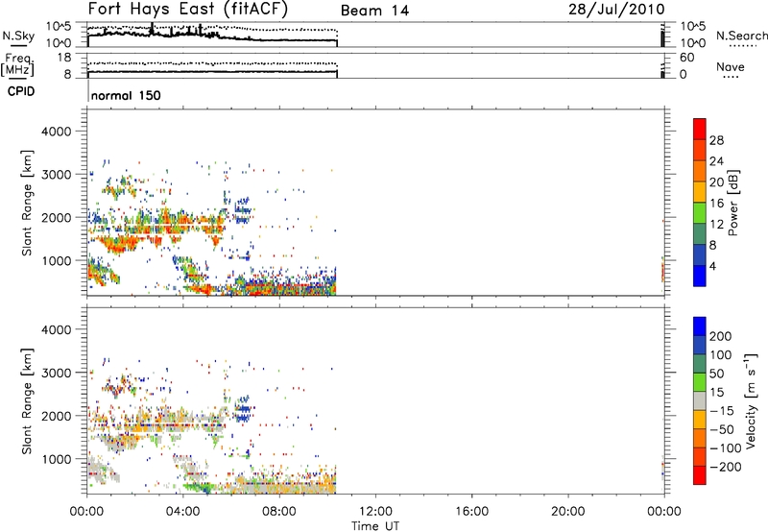The height and width of the screenshot is (532, 768).
Task: Click the "200" value on Velocity color bar
Action: 721,336
